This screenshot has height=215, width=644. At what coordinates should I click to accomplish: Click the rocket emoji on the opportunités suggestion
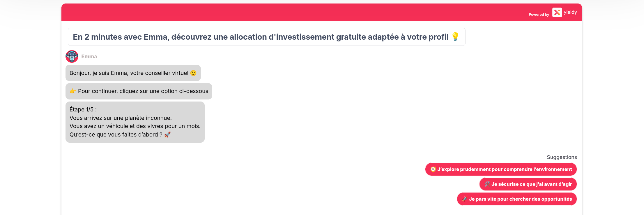click(x=464, y=199)
